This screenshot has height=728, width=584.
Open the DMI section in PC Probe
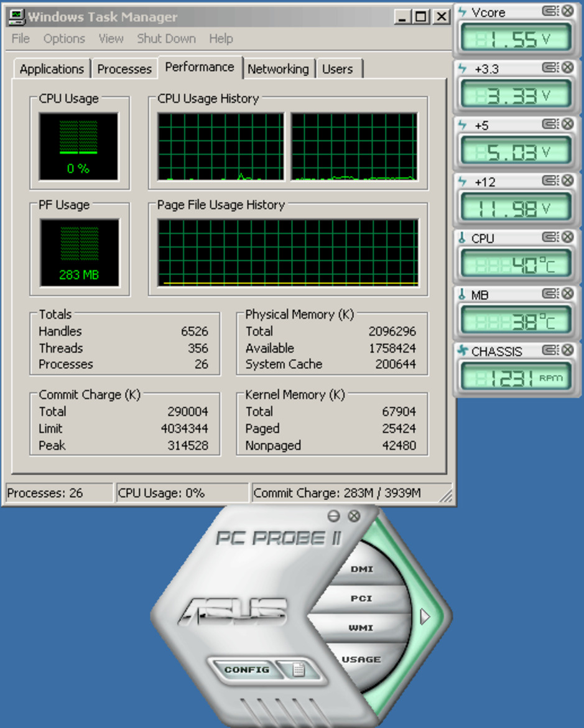click(x=361, y=569)
